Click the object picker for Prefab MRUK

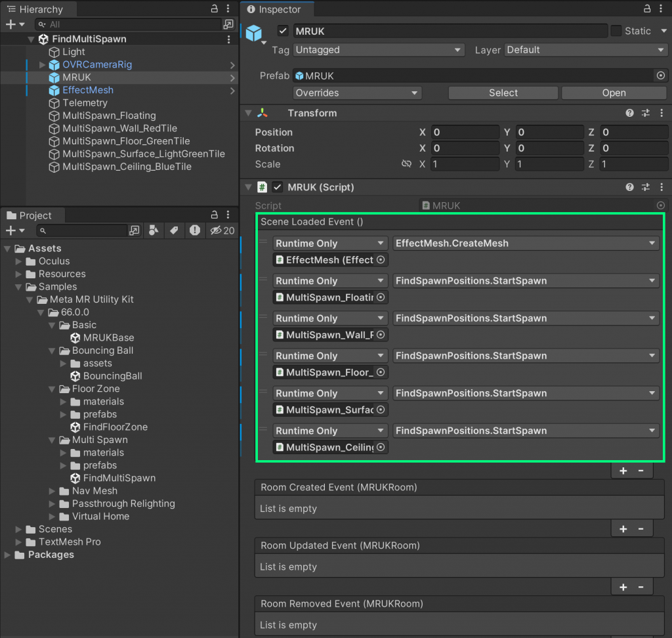[660, 76]
